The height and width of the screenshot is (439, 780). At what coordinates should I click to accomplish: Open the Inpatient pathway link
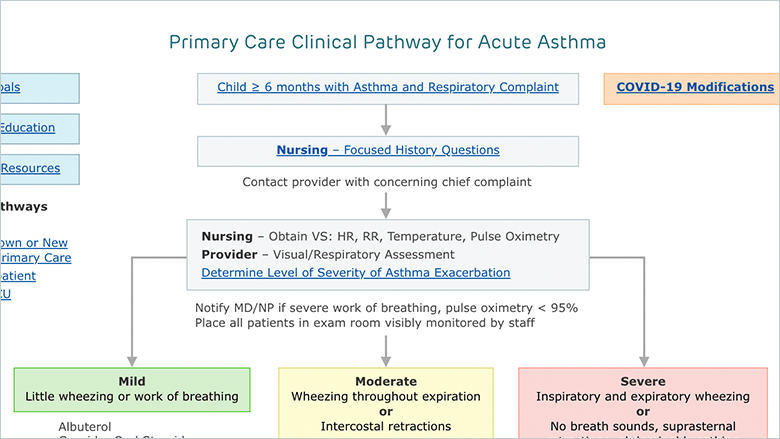pos(18,276)
